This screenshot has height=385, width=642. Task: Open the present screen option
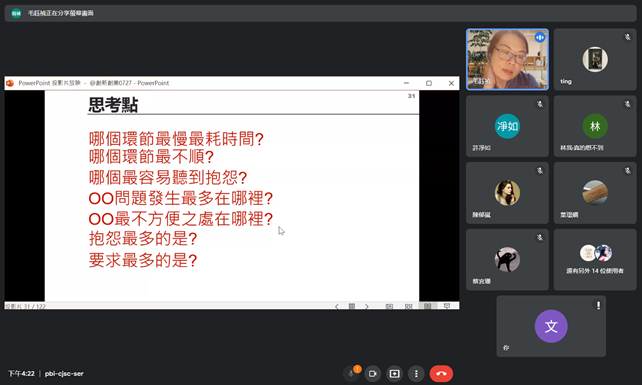point(394,374)
